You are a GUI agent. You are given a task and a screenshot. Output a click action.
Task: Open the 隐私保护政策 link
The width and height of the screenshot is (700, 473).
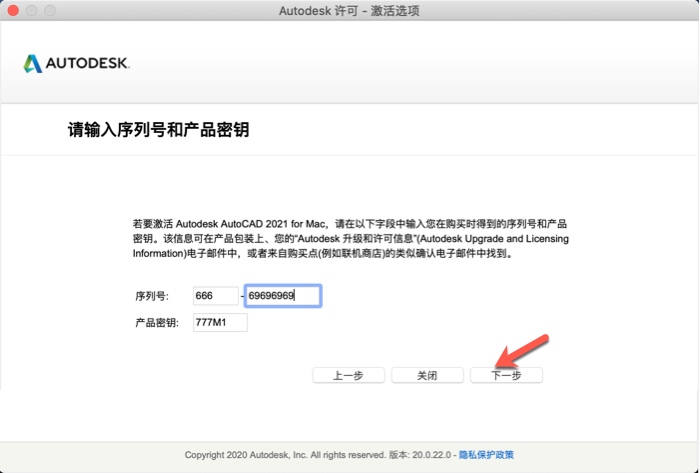[486, 455]
